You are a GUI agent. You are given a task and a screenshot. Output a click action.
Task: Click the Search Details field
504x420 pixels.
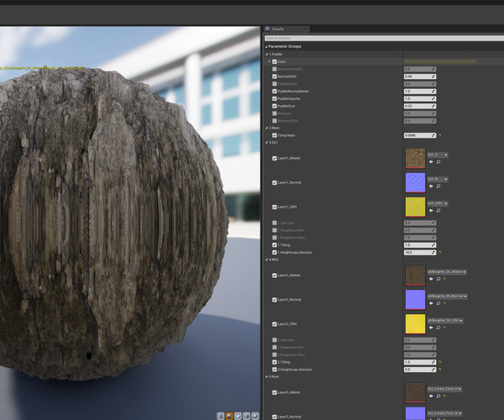tap(384, 39)
